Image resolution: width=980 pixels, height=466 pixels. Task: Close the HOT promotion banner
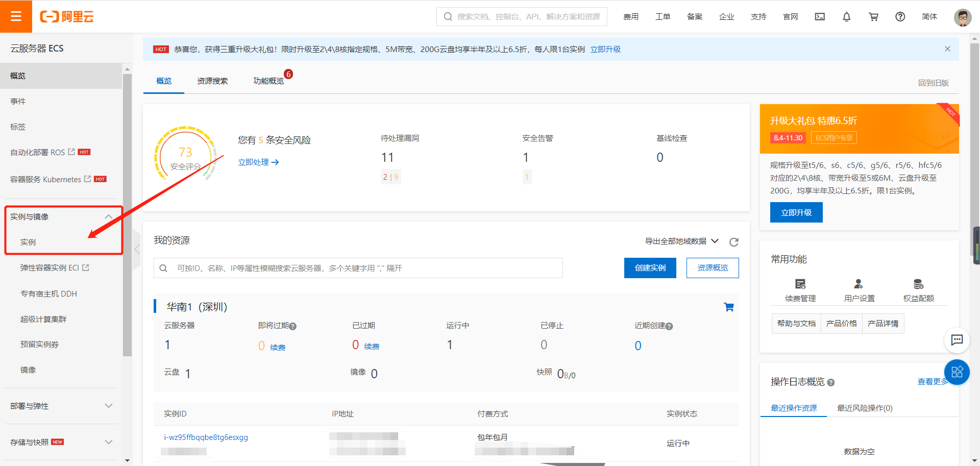947,49
